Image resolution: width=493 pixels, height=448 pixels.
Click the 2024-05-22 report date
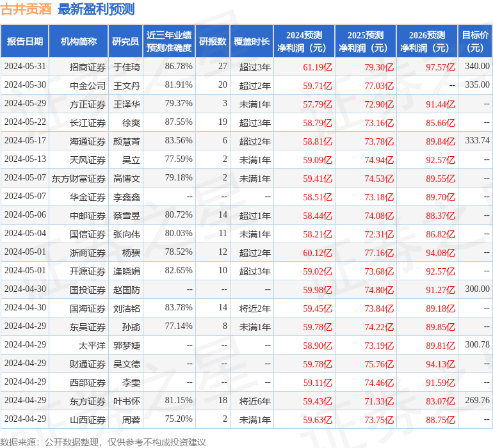coord(25,122)
